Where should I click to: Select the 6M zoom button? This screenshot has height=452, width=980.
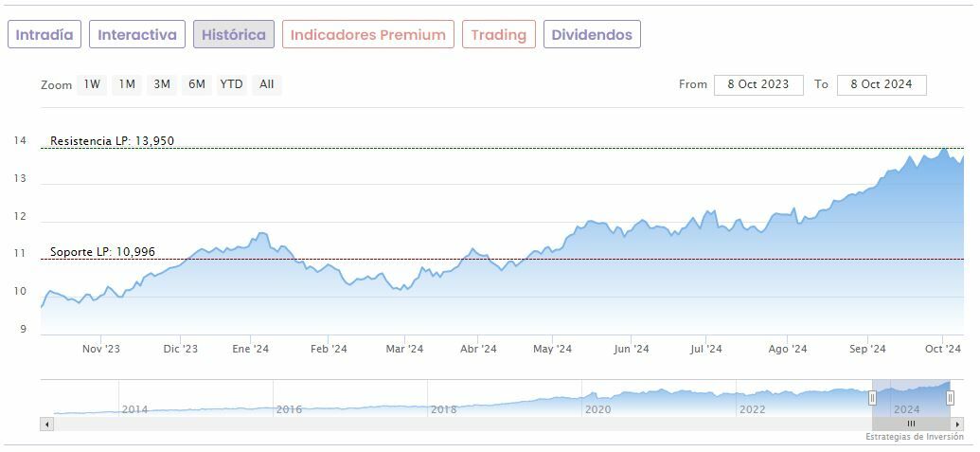(x=197, y=84)
